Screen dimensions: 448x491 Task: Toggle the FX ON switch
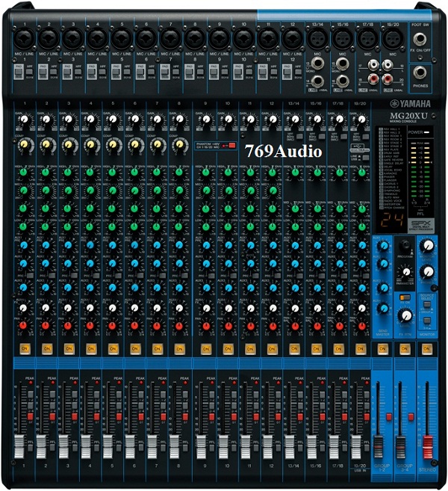405,297
